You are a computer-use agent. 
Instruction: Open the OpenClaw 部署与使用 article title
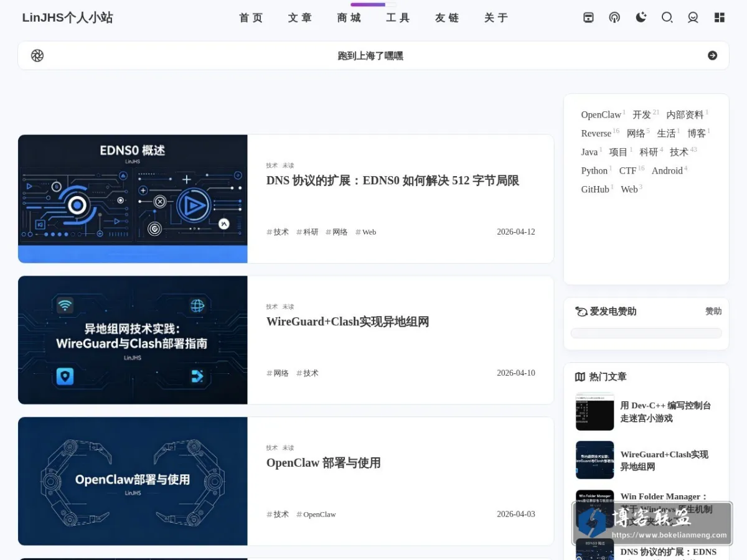point(324,463)
